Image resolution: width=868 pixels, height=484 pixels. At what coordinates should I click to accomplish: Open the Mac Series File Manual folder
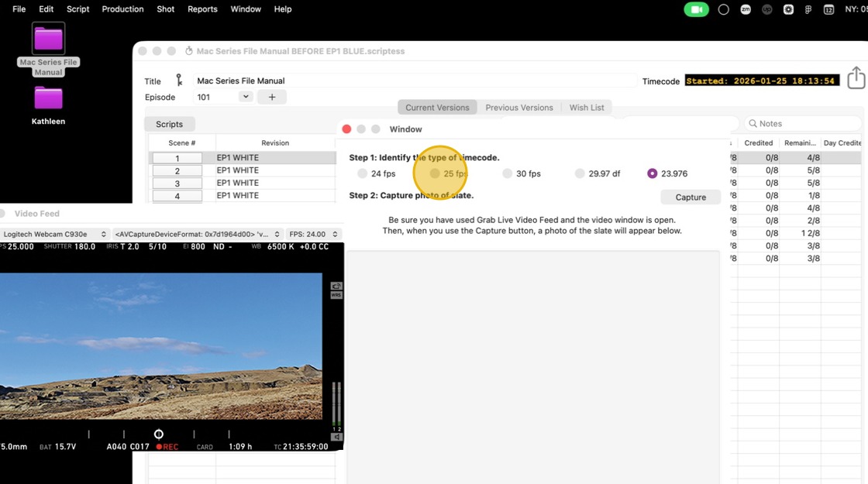point(48,40)
